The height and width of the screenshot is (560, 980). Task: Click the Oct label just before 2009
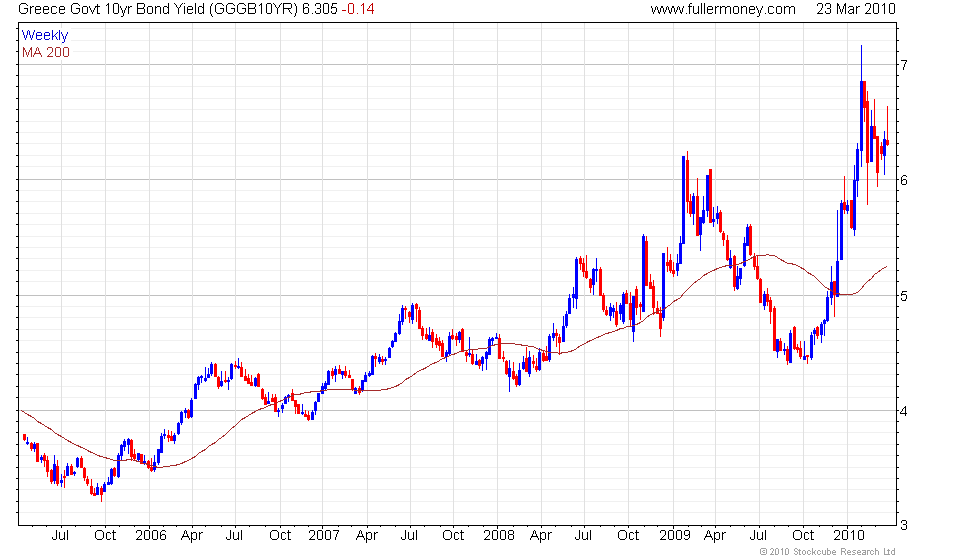click(628, 535)
